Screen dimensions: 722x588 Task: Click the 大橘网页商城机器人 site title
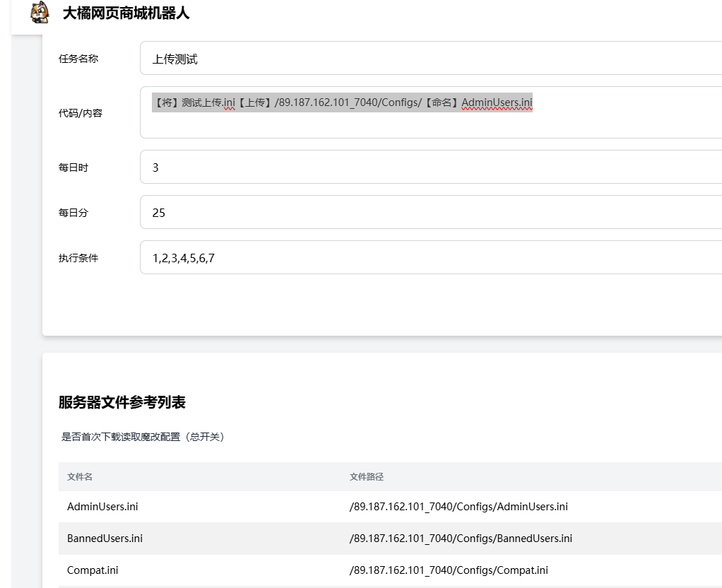pyautogui.click(x=126, y=13)
